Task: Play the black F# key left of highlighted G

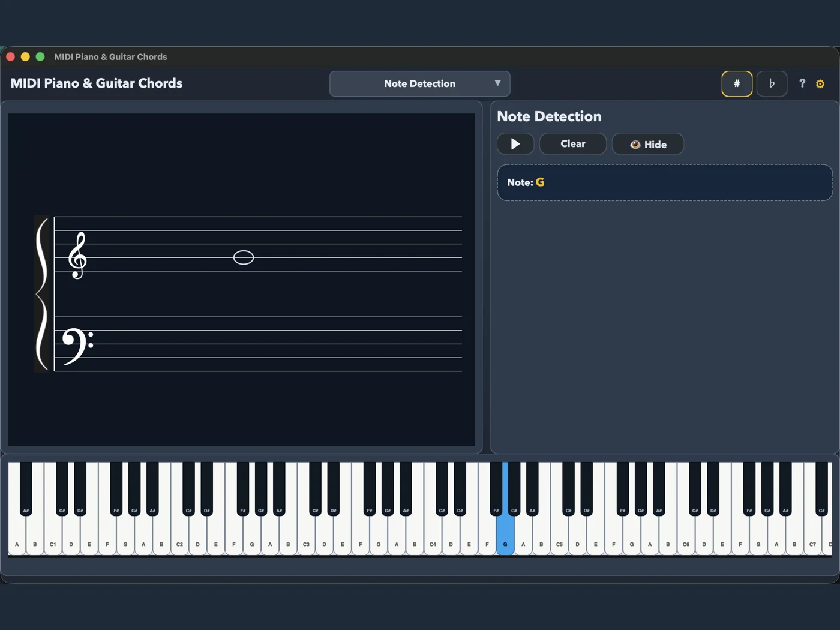Action: coord(496,489)
